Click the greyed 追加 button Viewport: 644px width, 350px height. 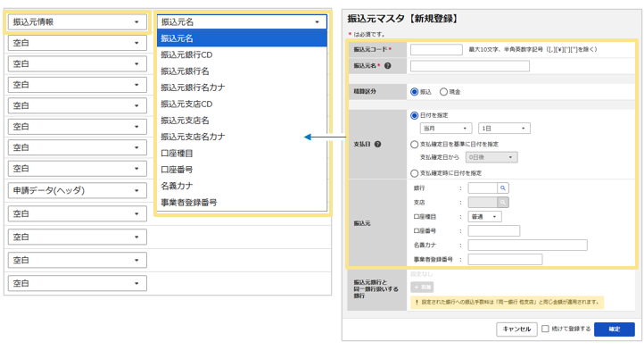(x=422, y=287)
